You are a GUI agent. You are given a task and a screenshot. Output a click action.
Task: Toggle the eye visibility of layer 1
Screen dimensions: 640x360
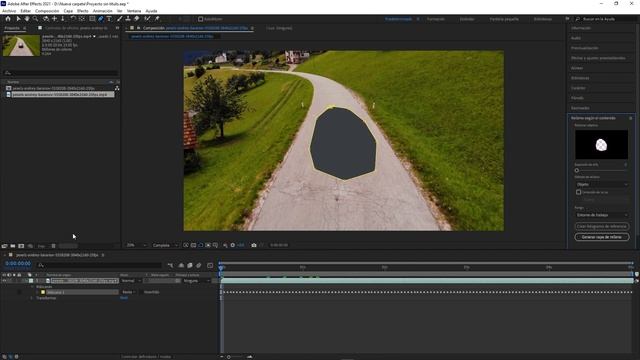point(4,281)
